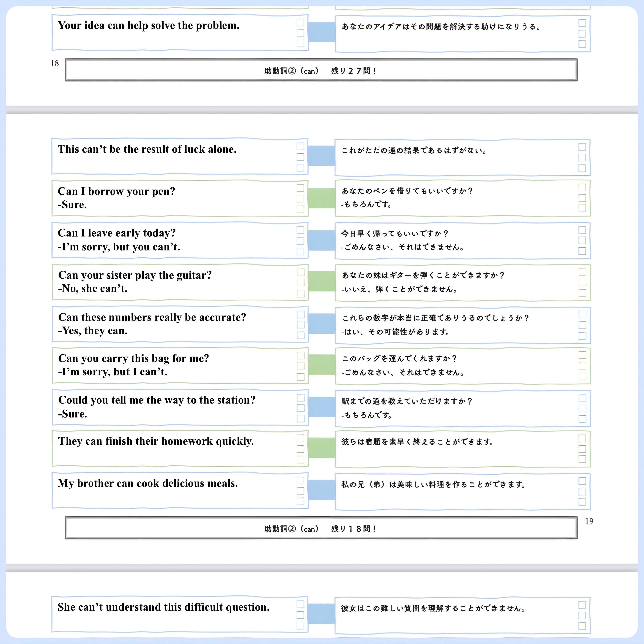644x644 pixels.
Task: Click green connector beside "Can I borrow your pen?"
Action: pos(321,198)
